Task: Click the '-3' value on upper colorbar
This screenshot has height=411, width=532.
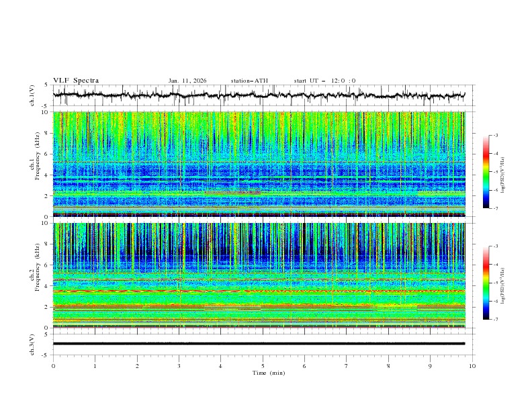Action: pos(495,135)
